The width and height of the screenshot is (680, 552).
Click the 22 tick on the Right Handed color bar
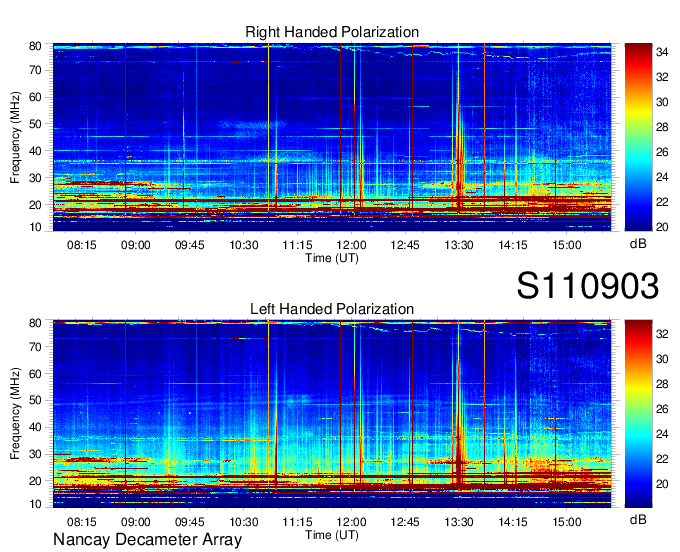click(662, 202)
